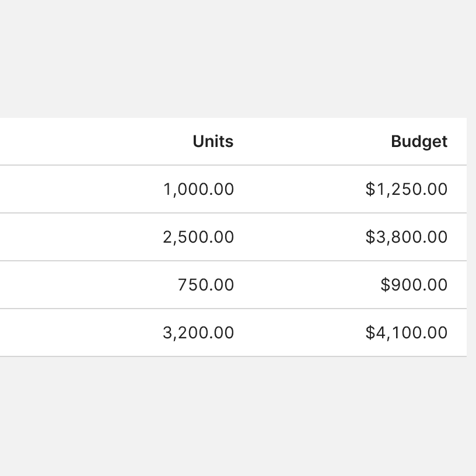Sort table by the Units column header

(213, 142)
